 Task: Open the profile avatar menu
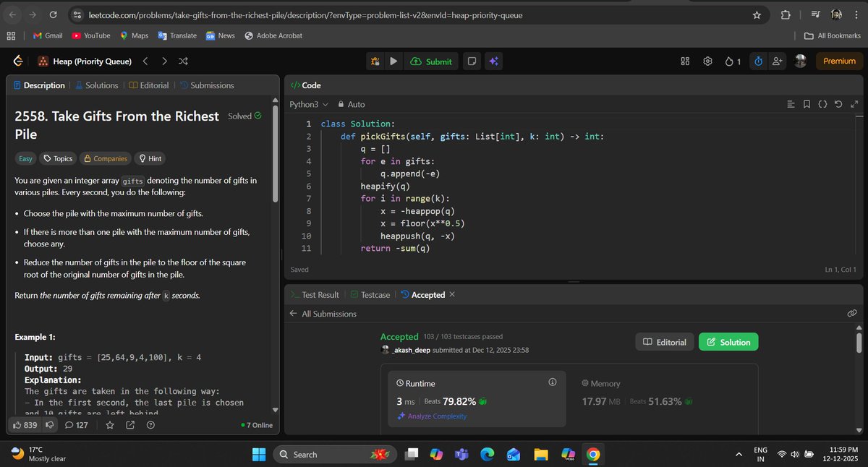point(801,61)
